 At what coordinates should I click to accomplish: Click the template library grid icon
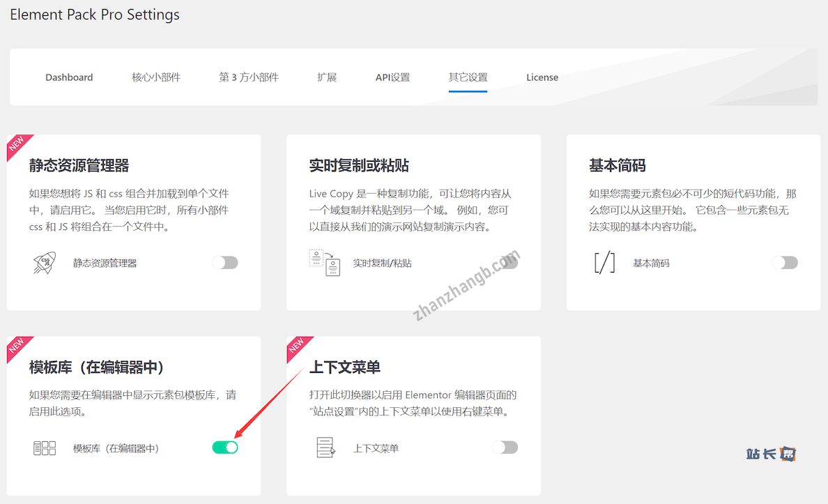coord(45,448)
